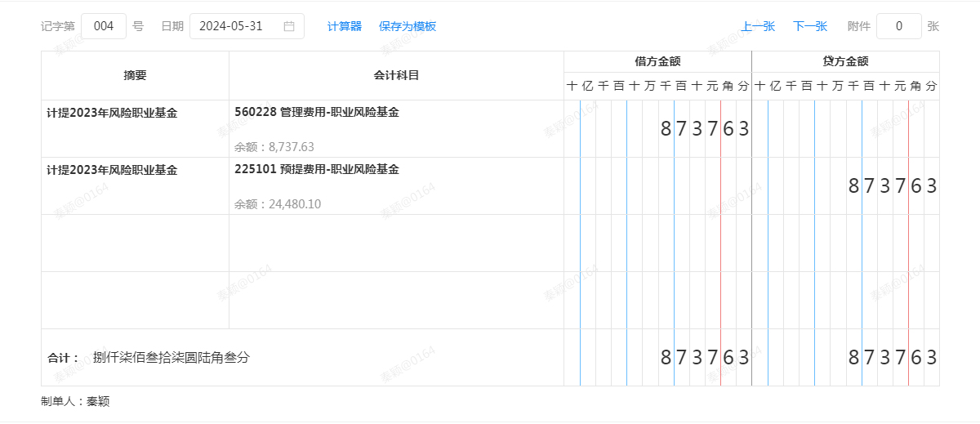980x424 pixels.
Task: Select first row summary 计提2023年风险职业基金
Action: [x=112, y=113]
